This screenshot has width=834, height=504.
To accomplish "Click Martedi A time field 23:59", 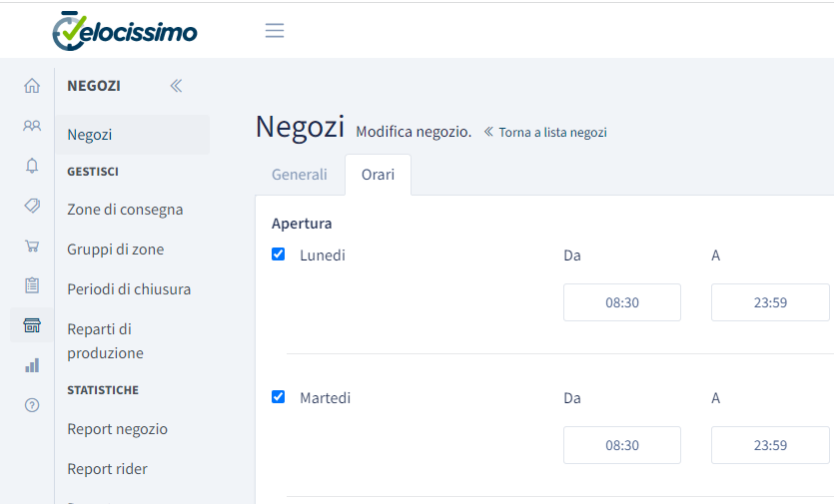I will click(x=770, y=445).
